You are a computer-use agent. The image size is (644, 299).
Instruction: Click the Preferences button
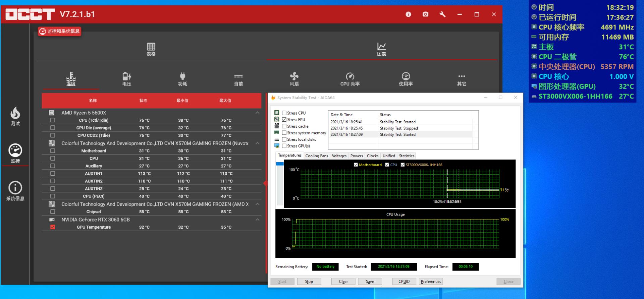click(431, 282)
